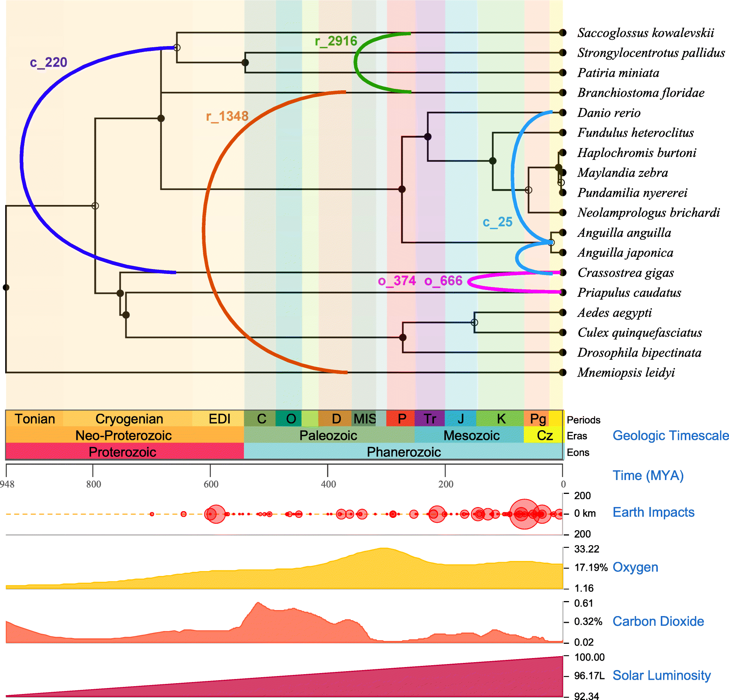
Task: Select the Culex quinquefasciatus label
Action: tap(640, 332)
